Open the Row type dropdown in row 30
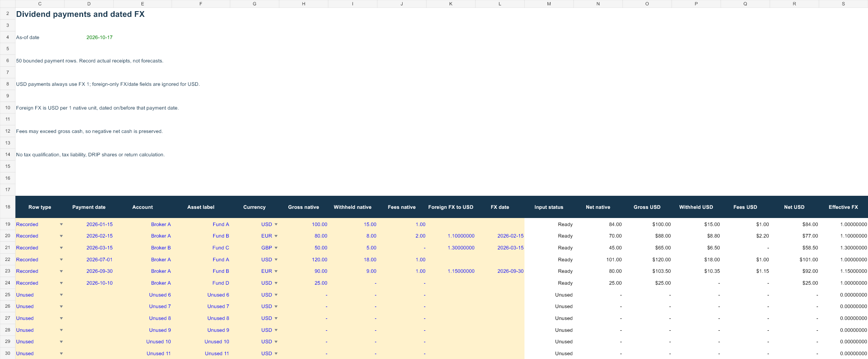The width and height of the screenshot is (868, 359). (61, 354)
